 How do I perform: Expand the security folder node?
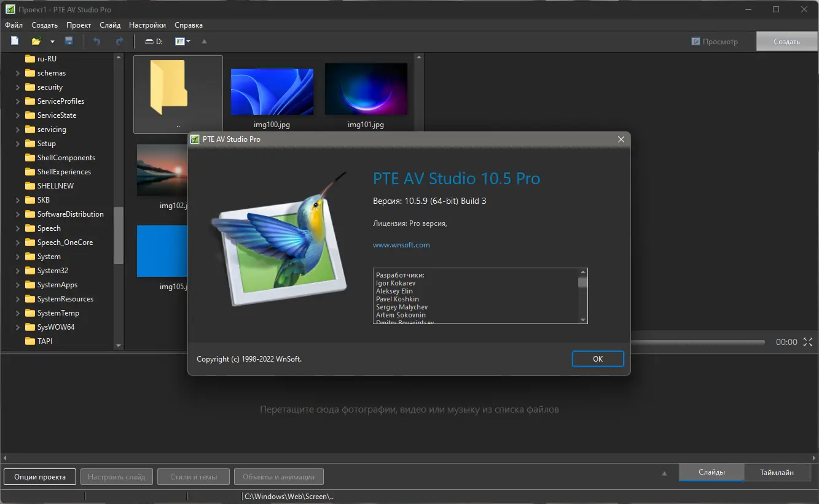pos(18,87)
